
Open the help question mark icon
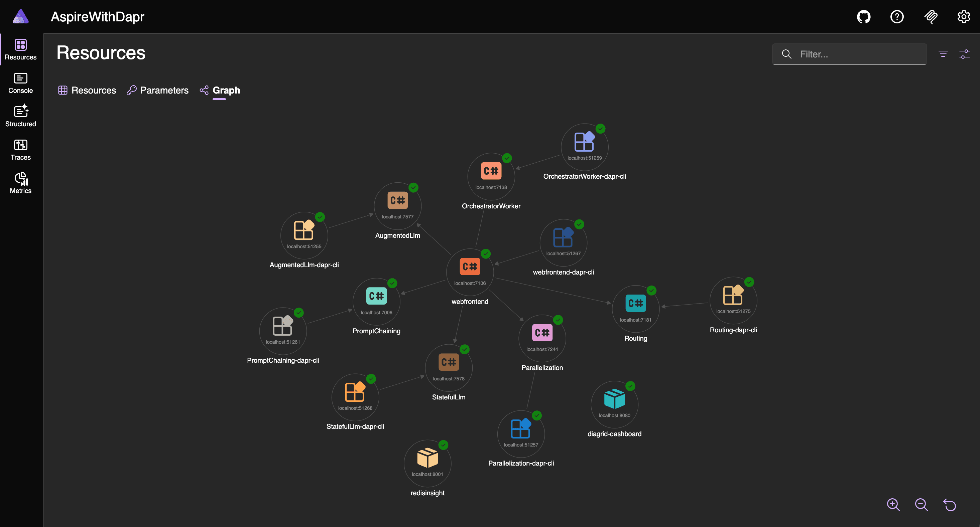[x=897, y=17]
